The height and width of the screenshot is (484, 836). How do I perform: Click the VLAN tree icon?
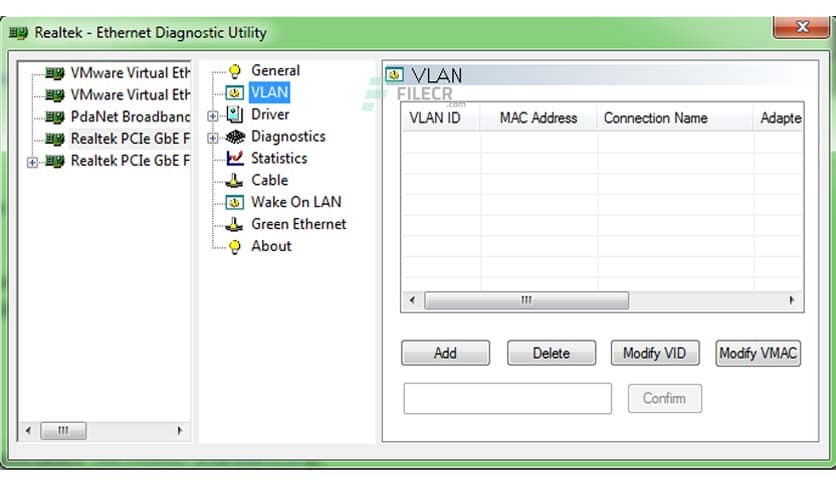tap(235, 93)
